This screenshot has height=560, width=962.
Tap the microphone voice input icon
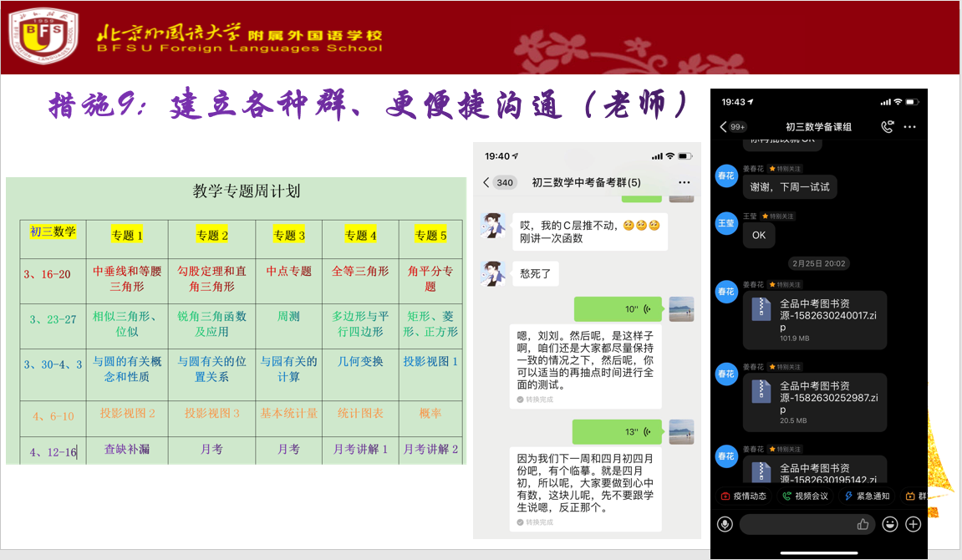725,524
